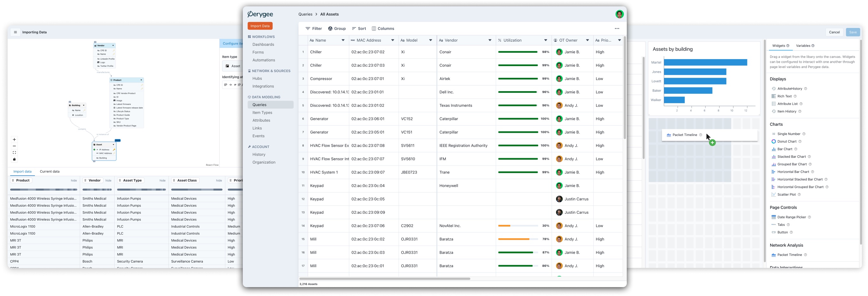The image size is (868, 296).
Task: Click the Columns icon in the table toolbar
Action: pos(374,29)
